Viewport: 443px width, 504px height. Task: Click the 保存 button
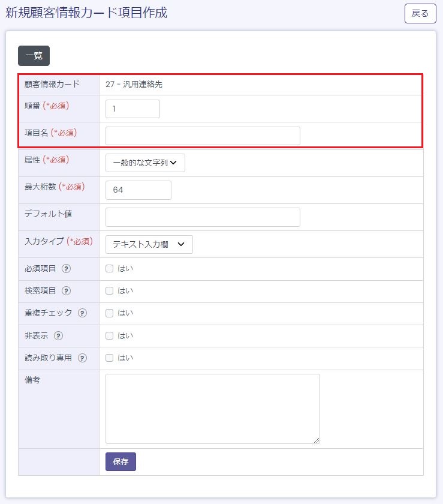pos(120,462)
